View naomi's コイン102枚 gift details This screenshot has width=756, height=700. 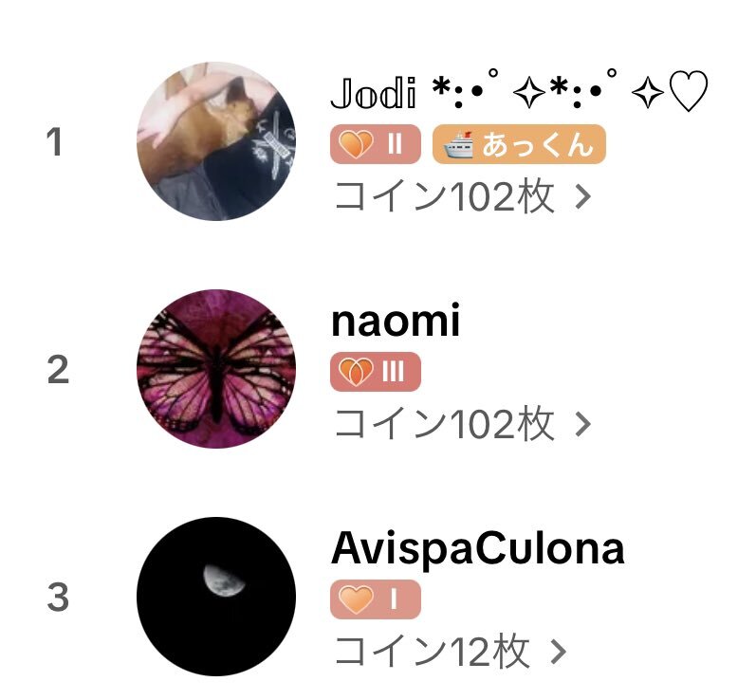(445, 424)
